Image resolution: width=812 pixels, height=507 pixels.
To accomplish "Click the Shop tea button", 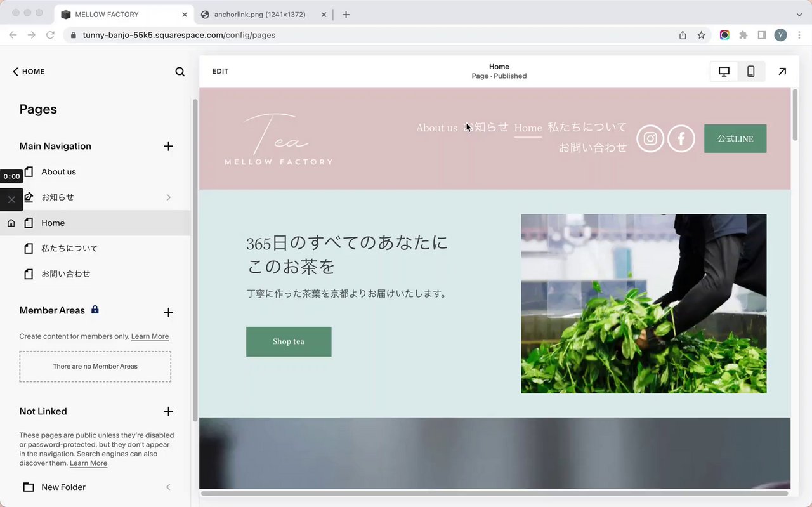I will click(289, 341).
